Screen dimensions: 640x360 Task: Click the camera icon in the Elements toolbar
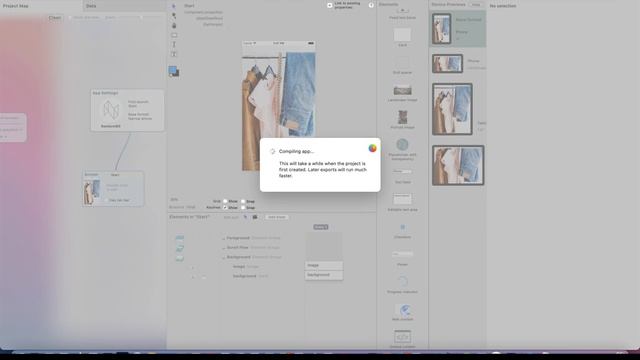coord(255,217)
